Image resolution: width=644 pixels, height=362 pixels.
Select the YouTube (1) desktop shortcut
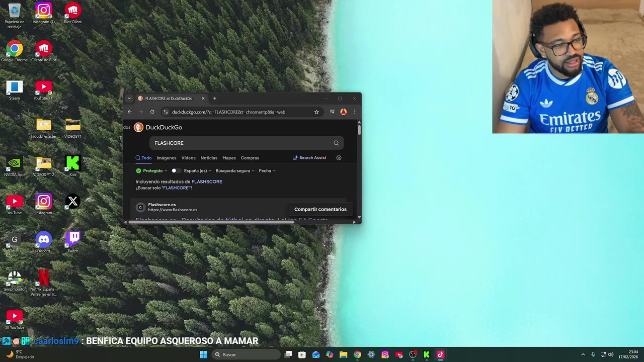44,89
